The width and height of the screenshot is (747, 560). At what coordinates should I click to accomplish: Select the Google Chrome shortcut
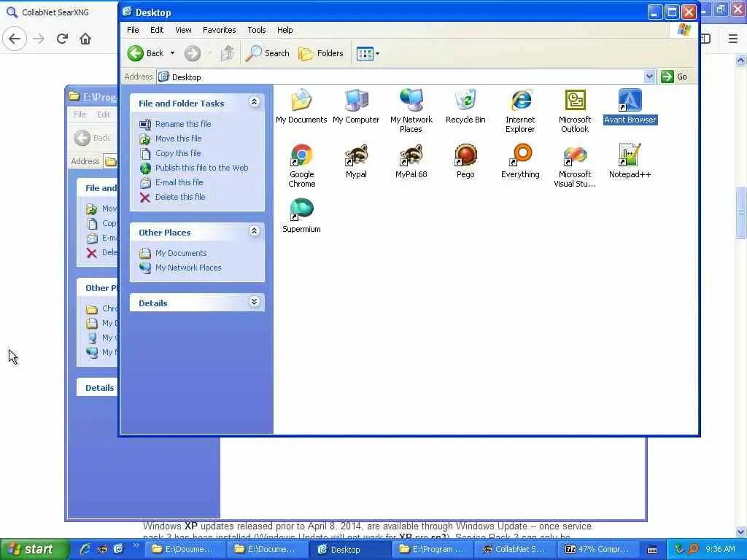[301, 166]
